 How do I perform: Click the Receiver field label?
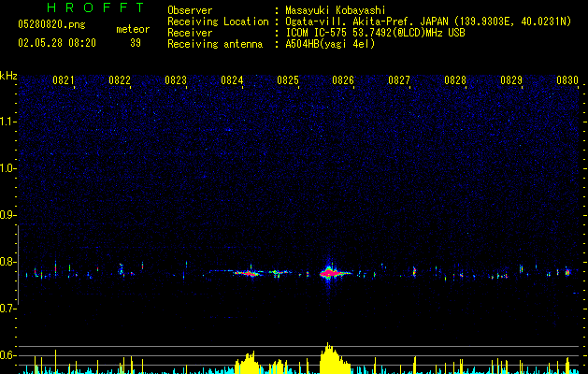pos(190,33)
